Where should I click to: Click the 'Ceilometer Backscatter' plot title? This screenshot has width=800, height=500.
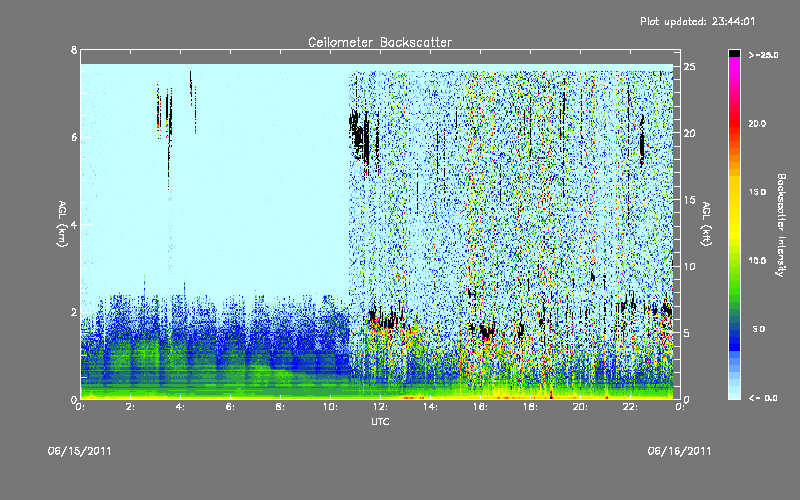click(x=380, y=42)
